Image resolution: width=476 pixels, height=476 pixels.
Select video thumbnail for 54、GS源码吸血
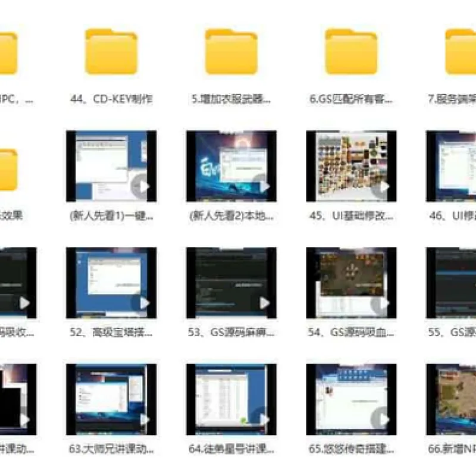click(351, 283)
